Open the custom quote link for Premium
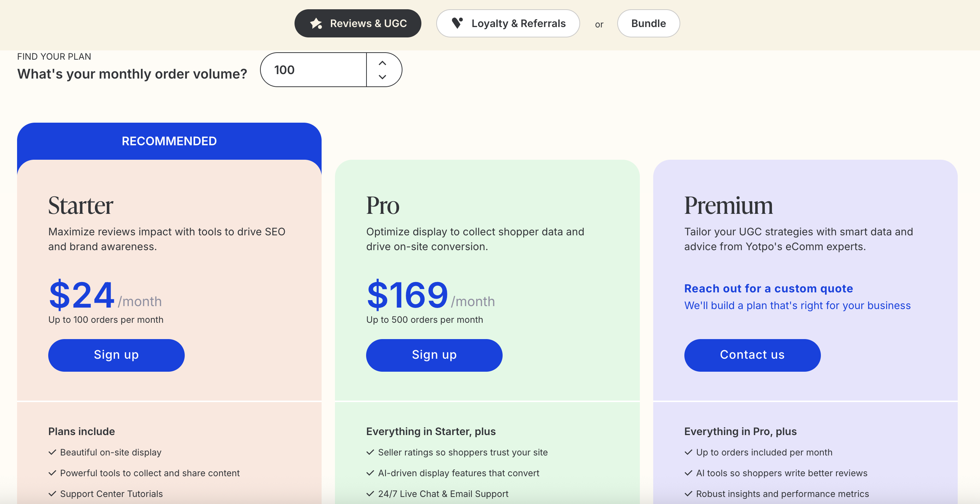Viewport: 980px width, 504px height. (x=769, y=288)
